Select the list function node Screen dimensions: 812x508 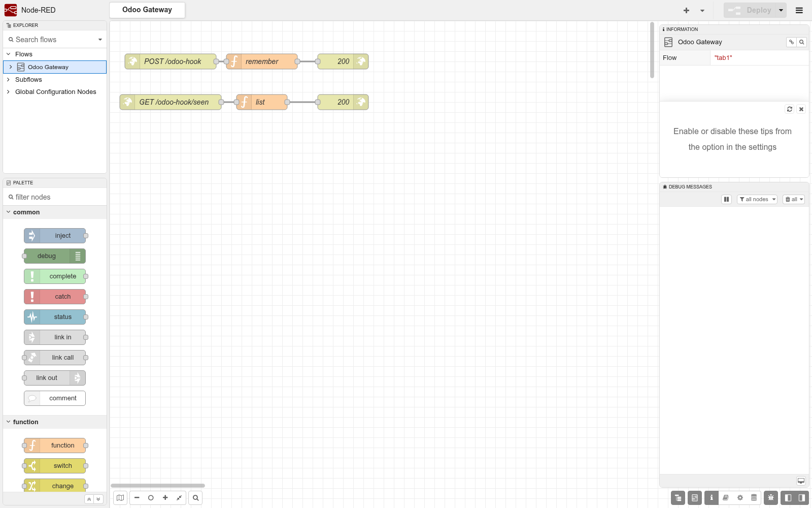[x=262, y=102]
